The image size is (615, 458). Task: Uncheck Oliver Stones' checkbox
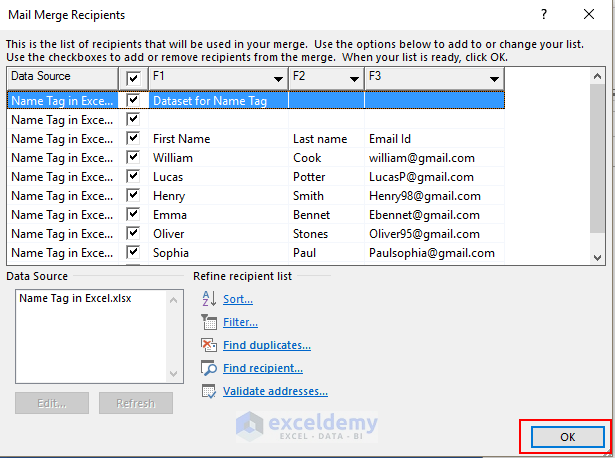[x=133, y=233]
